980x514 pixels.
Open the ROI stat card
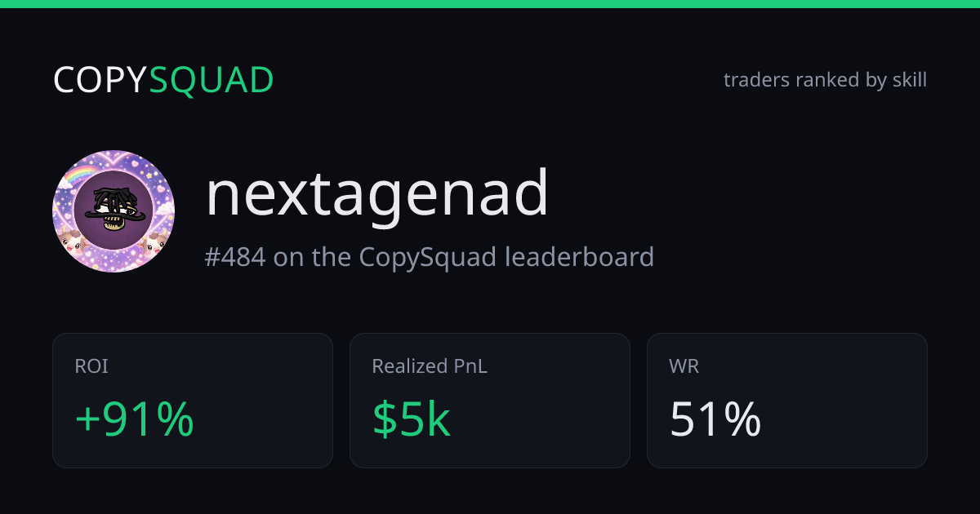tap(193, 401)
